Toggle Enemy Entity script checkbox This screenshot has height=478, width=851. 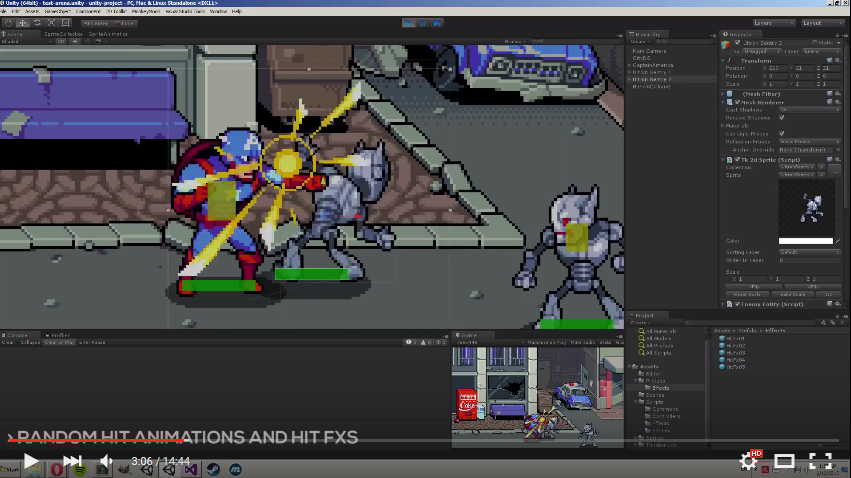pos(737,304)
